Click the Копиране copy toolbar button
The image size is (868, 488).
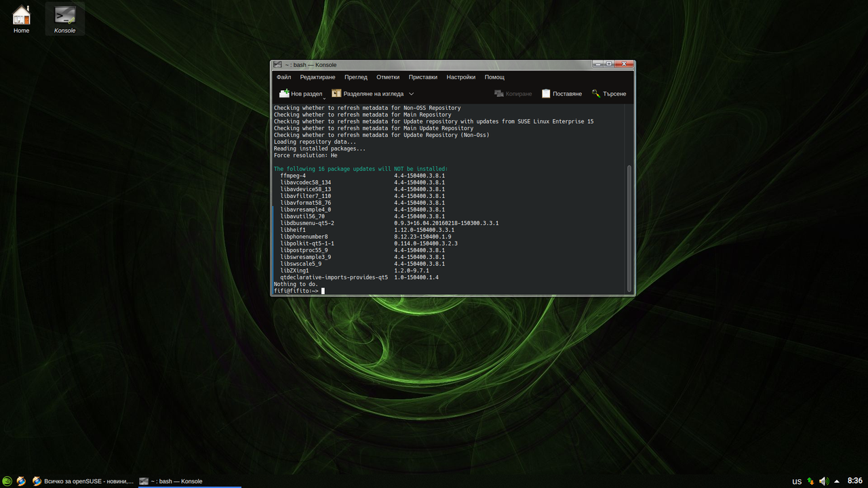click(x=513, y=94)
